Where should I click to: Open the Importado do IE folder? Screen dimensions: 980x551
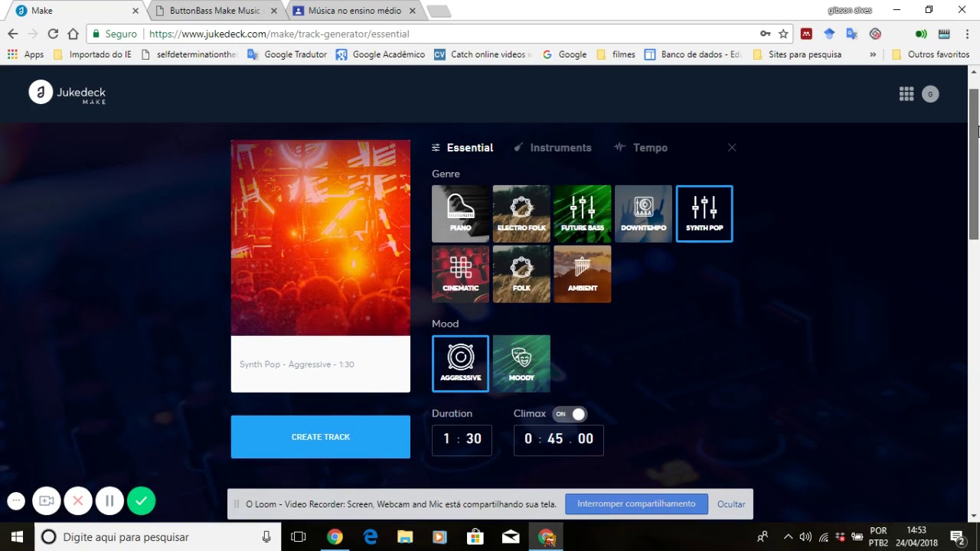point(93,54)
